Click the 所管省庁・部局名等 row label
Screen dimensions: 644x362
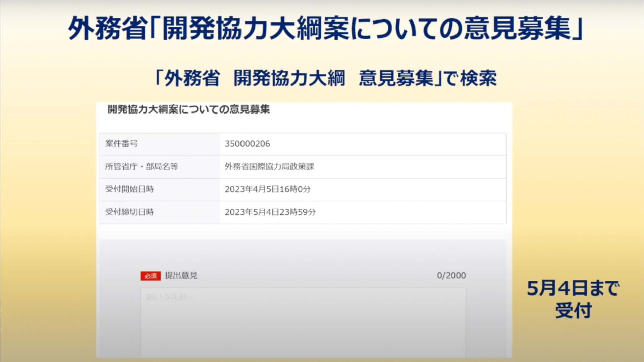pyautogui.click(x=141, y=167)
